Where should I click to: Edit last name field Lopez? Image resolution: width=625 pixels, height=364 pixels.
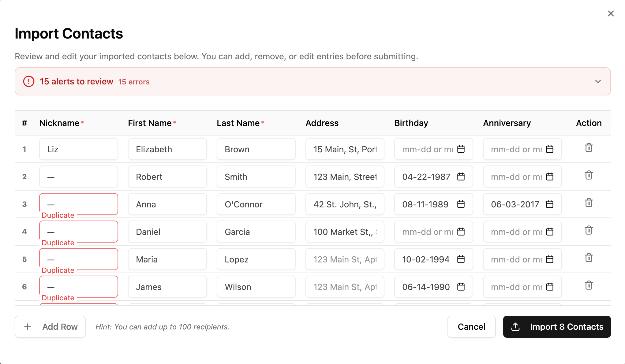256,259
